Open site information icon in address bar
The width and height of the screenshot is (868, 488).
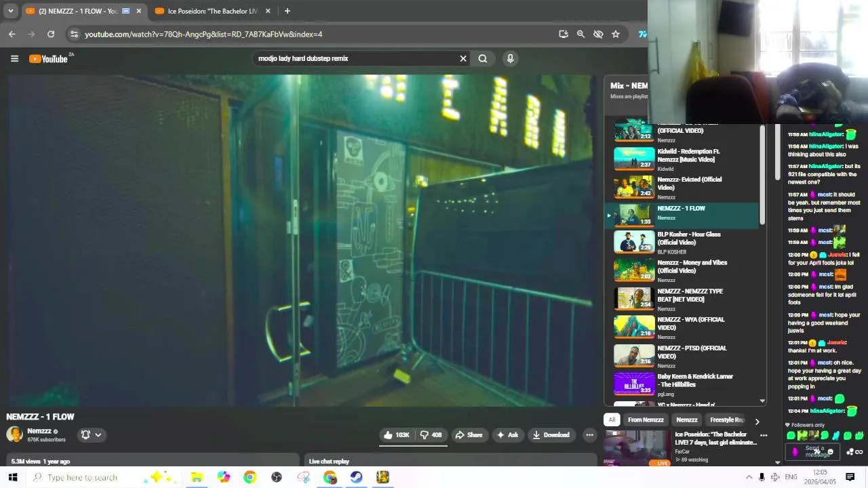pyautogui.click(x=75, y=34)
